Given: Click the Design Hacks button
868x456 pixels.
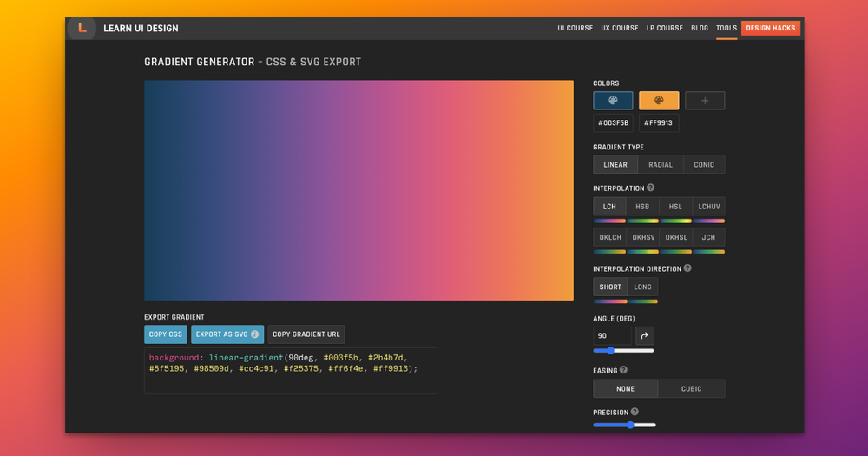Looking at the screenshot, I should coord(771,28).
